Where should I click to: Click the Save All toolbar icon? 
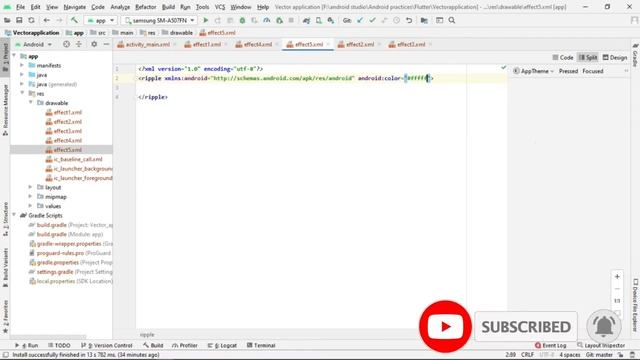click(x=19, y=20)
